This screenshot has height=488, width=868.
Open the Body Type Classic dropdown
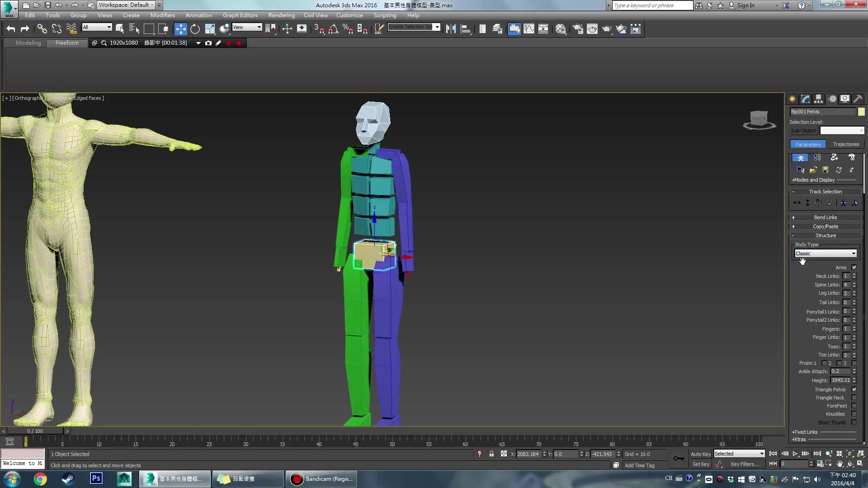coord(826,253)
